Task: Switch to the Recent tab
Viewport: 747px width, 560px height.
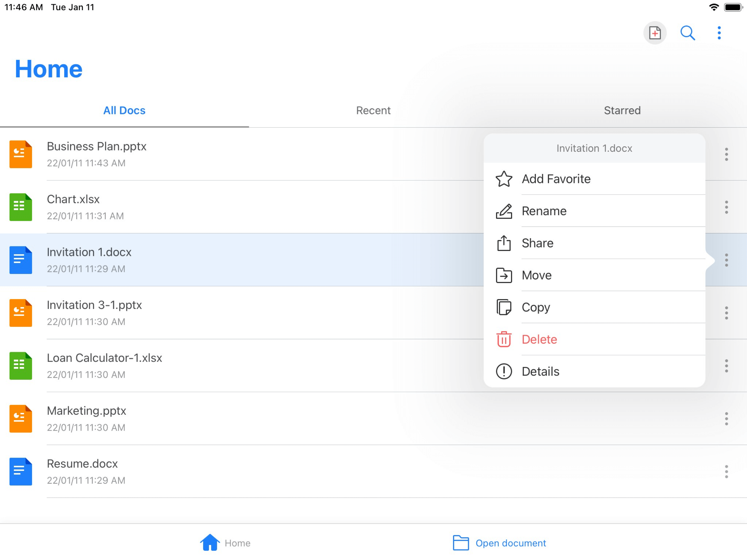Action: [x=373, y=110]
